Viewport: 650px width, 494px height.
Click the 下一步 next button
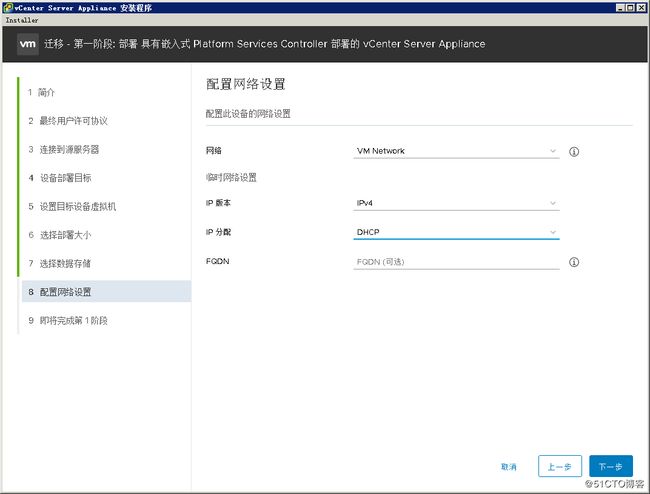pos(611,466)
